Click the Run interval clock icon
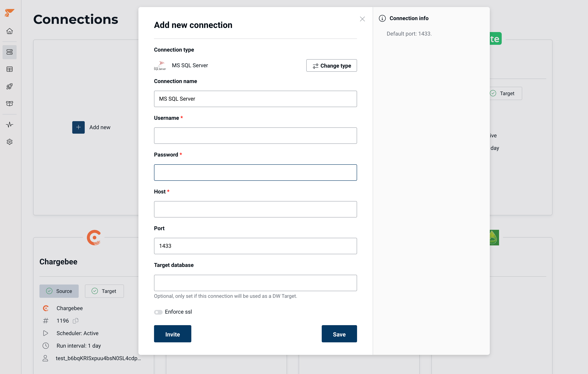588x374 pixels. 46,346
